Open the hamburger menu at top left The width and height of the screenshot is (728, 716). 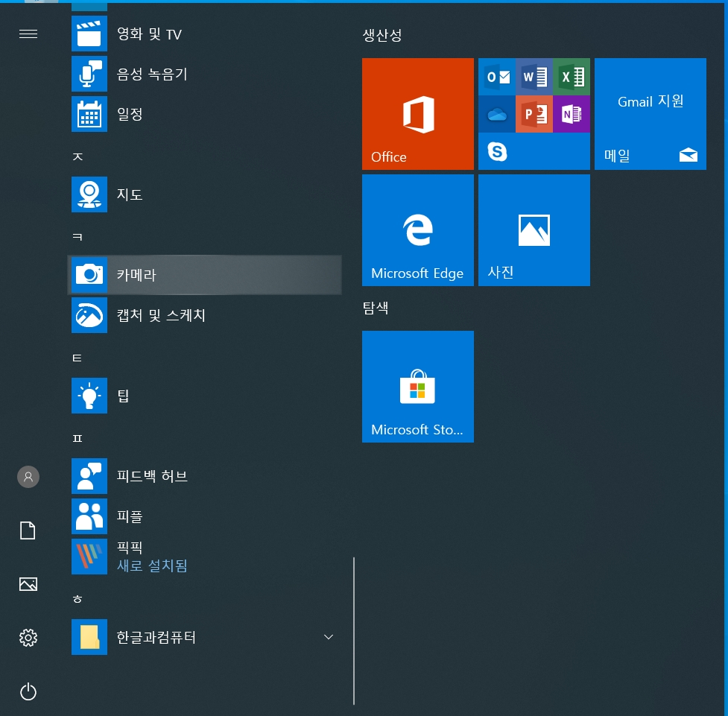(28, 34)
